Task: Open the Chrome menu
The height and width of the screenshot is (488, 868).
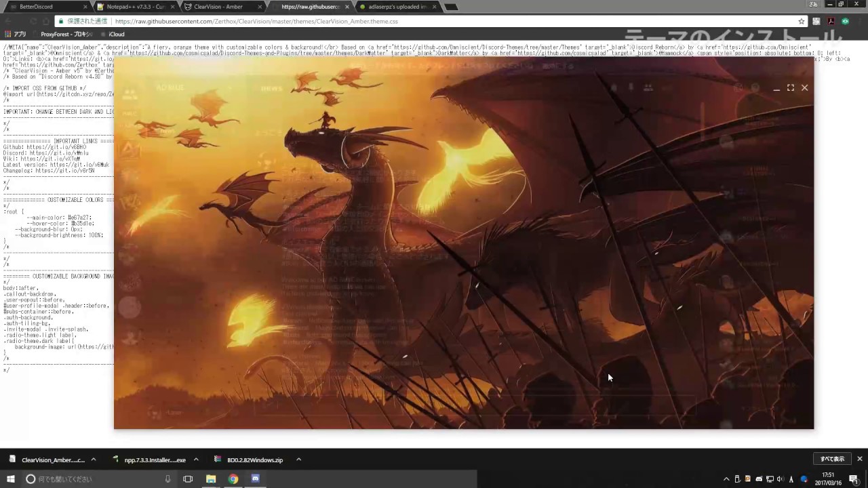Action: [859, 21]
